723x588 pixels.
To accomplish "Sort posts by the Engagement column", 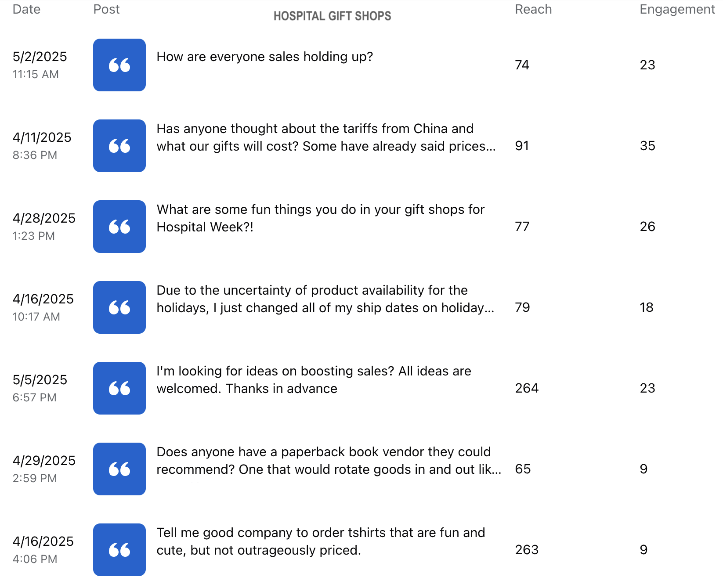I will [677, 9].
